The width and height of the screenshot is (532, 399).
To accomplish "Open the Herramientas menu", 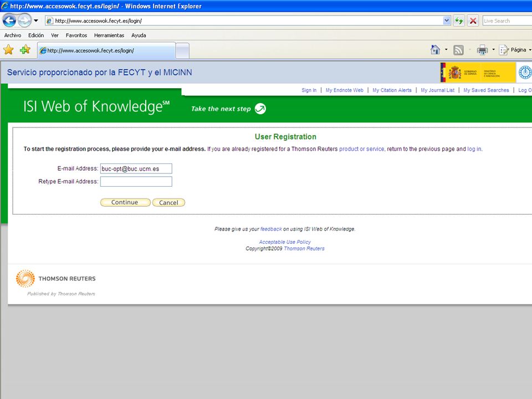I will pyautogui.click(x=109, y=35).
